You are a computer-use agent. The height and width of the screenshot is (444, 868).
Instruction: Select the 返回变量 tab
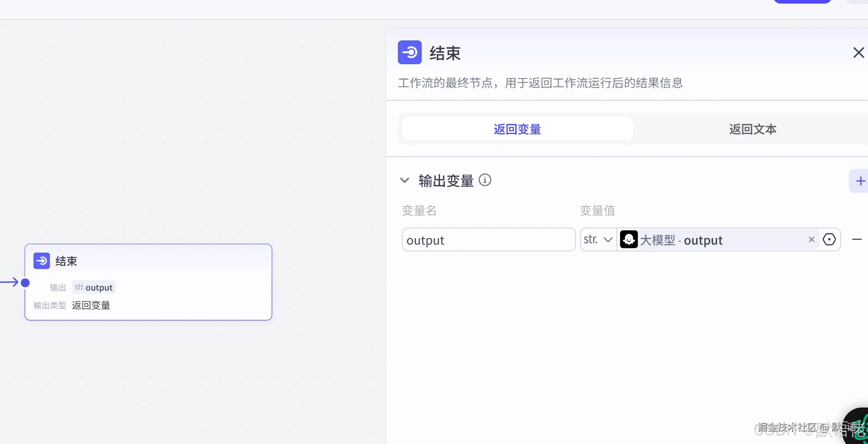click(517, 129)
